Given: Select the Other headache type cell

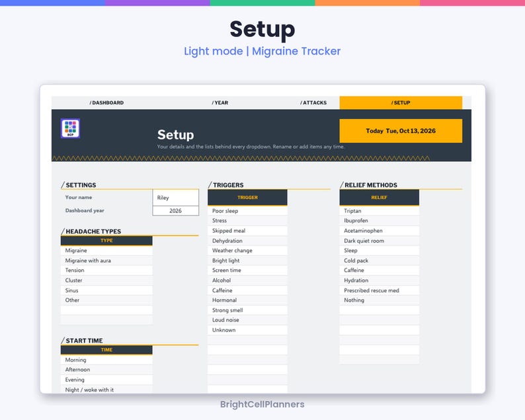Looking at the screenshot, I should point(106,300).
